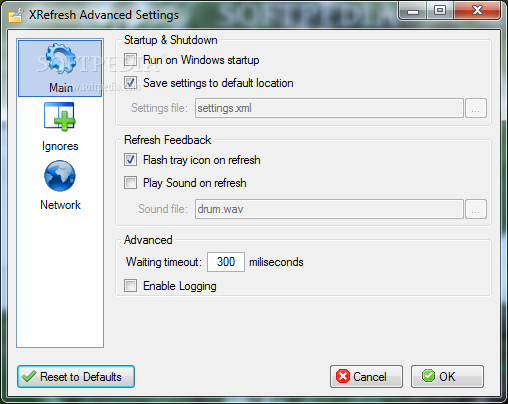
Task: Disable Flash tray icon on refresh
Action: (x=130, y=160)
